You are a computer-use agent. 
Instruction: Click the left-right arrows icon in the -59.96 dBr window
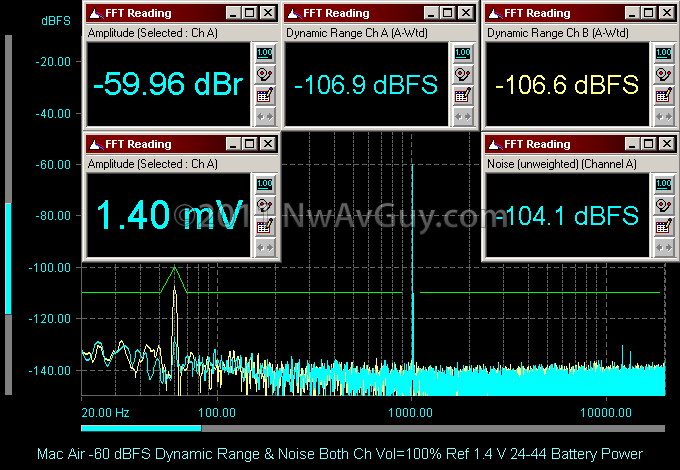coord(265,116)
